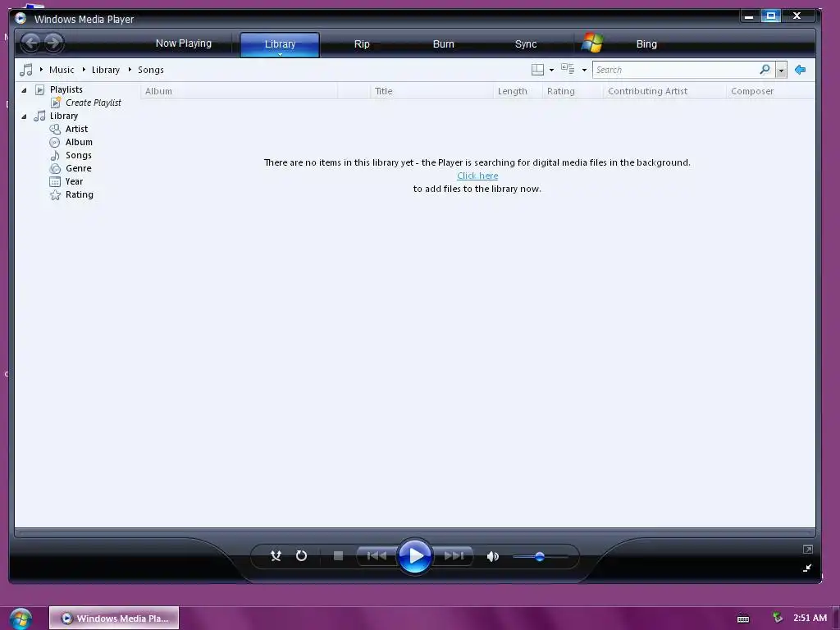Toggle shuffle playback mode
The height and width of the screenshot is (630, 840).
click(276, 556)
